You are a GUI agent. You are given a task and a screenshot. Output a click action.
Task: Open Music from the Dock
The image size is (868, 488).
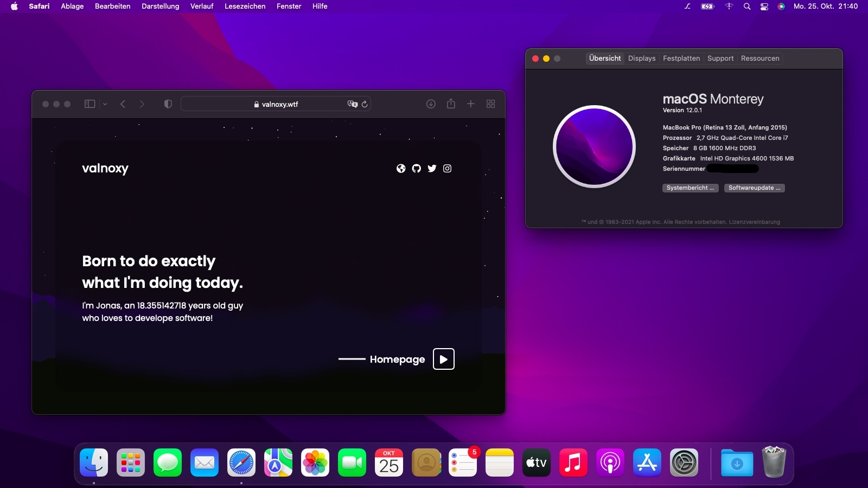click(573, 463)
